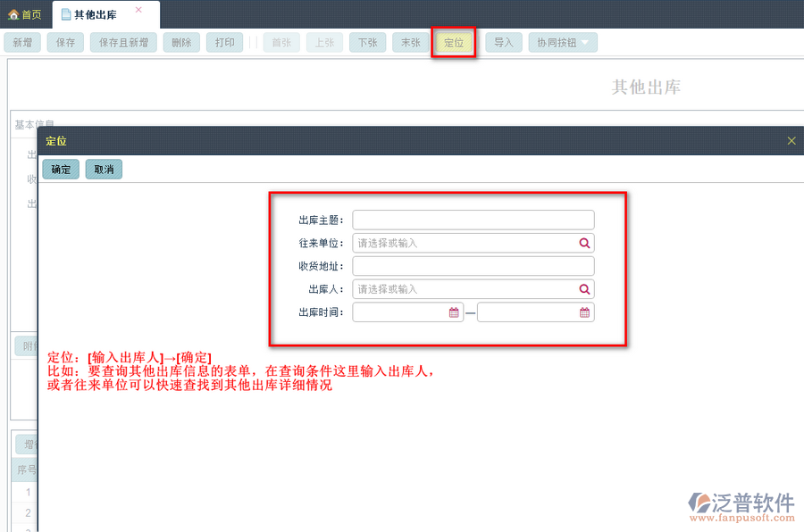Focus the 出库人 input field
The width and height of the screenshot is (804, 532).
(x=473, y=289)
